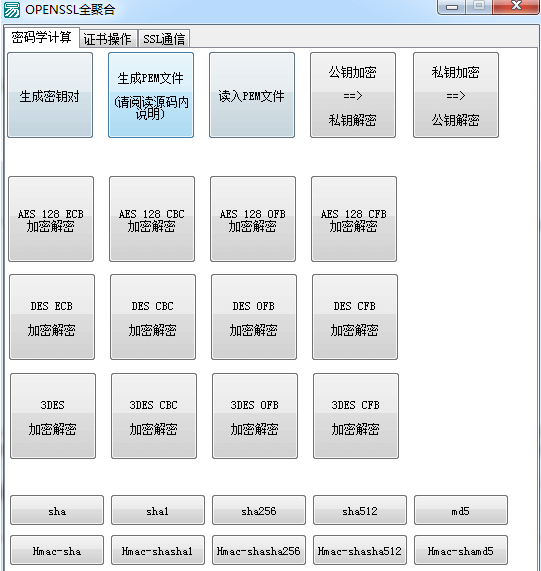The width and height of the screenshot is (541, 571).
Task: Click the OPENSSL全聚合 title bar app icon
Action: coord(12,9)
